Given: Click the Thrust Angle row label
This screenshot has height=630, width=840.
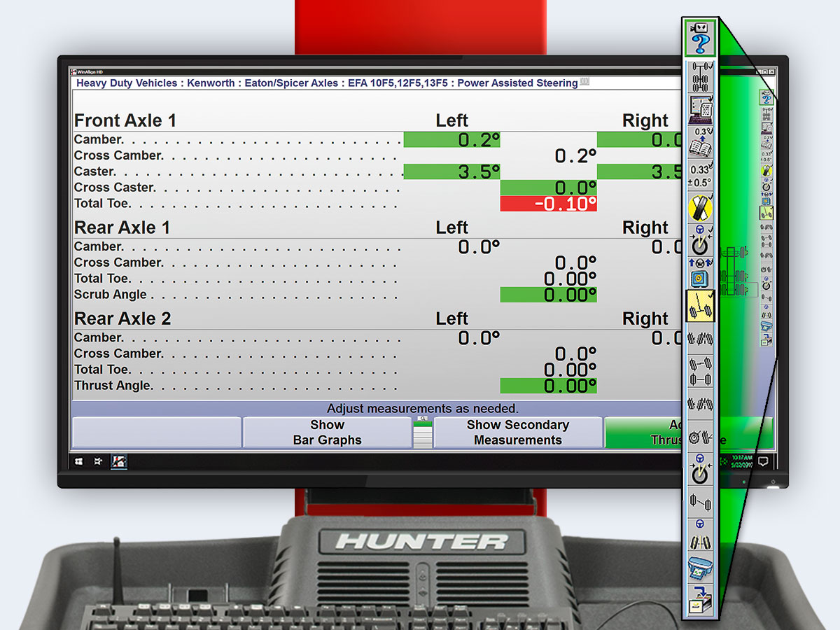Looking at the screenshot, I should pos(113,386).
